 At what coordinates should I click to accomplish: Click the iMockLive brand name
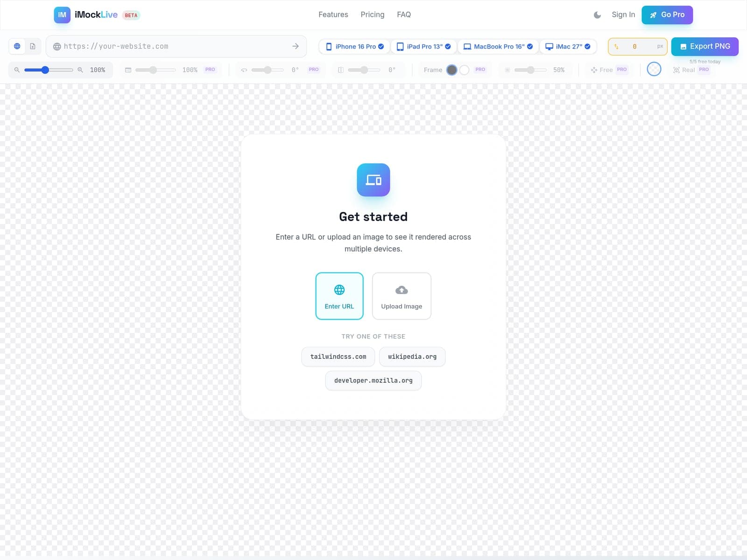(x=96, y=14)
